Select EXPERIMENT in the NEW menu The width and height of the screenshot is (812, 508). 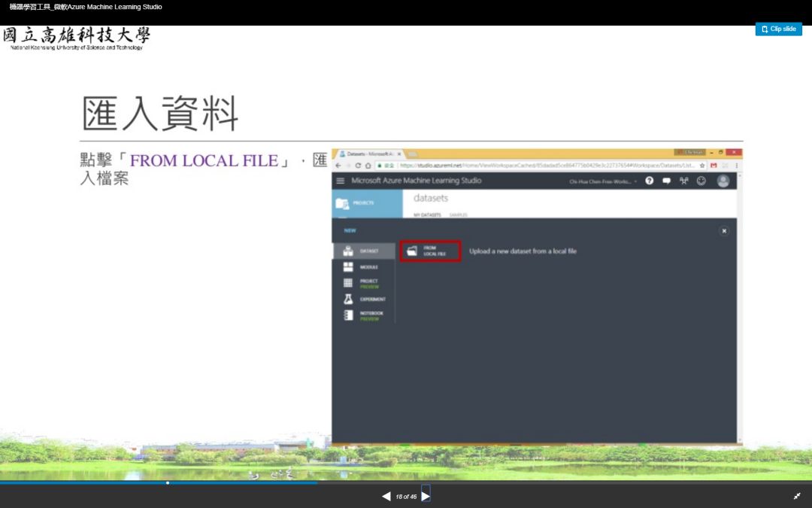click(364, 299)
